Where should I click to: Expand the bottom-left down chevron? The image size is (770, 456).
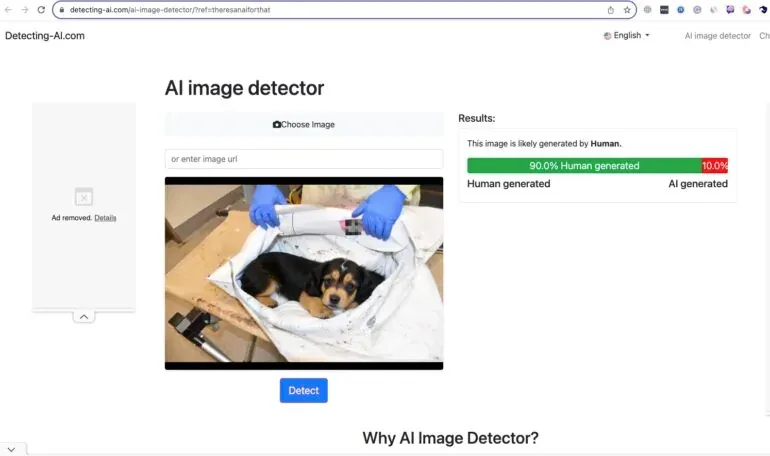11,449
